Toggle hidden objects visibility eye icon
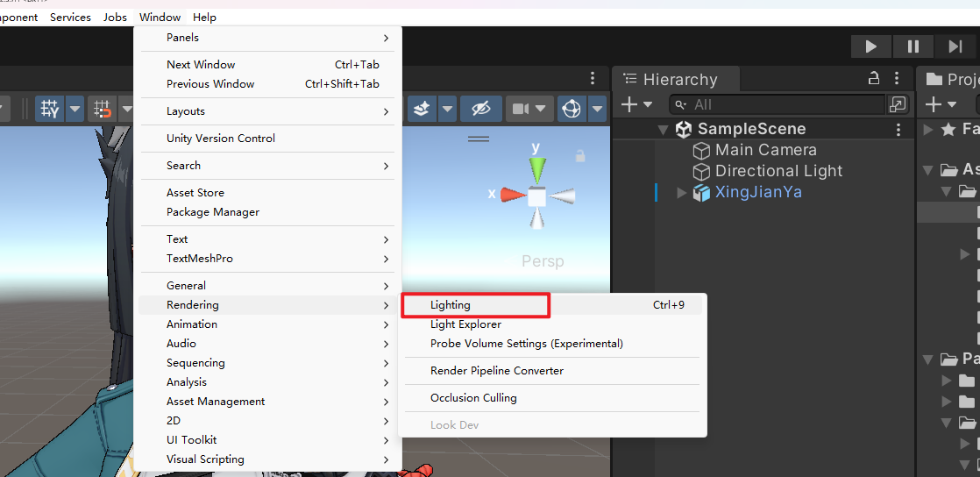 tap(480, 109)
